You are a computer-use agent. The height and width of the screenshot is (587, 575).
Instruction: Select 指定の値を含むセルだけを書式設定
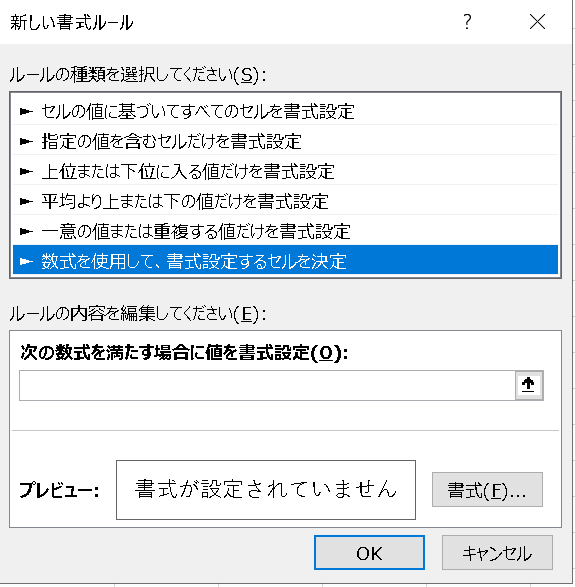(285, 141)
